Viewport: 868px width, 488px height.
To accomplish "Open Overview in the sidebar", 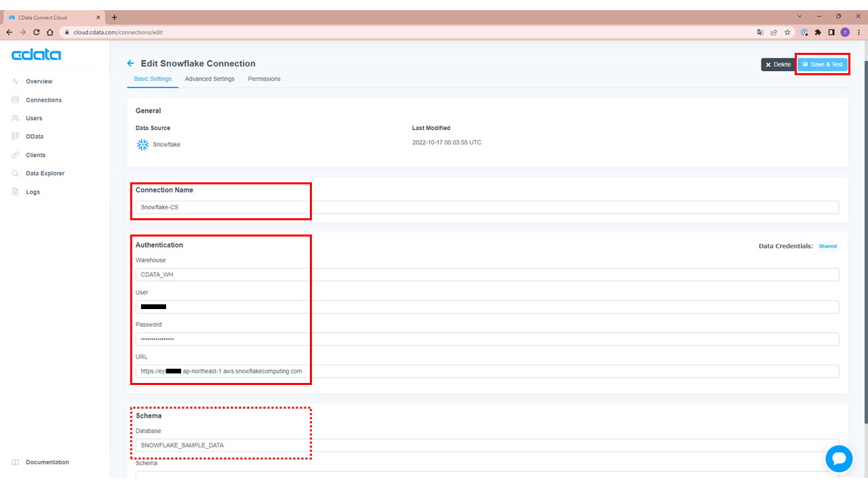I will pyautogui.click(x=39, y=81).
